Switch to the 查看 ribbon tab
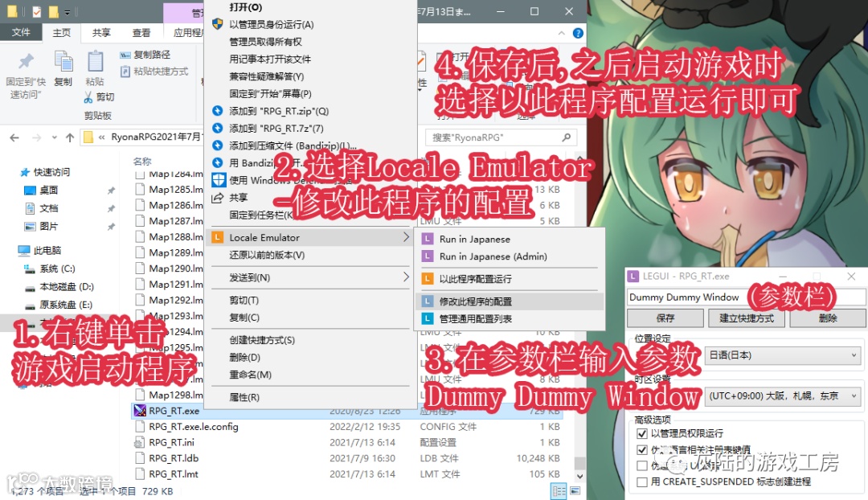The width and height of the screenshot is (868, 500). point(141,33)
